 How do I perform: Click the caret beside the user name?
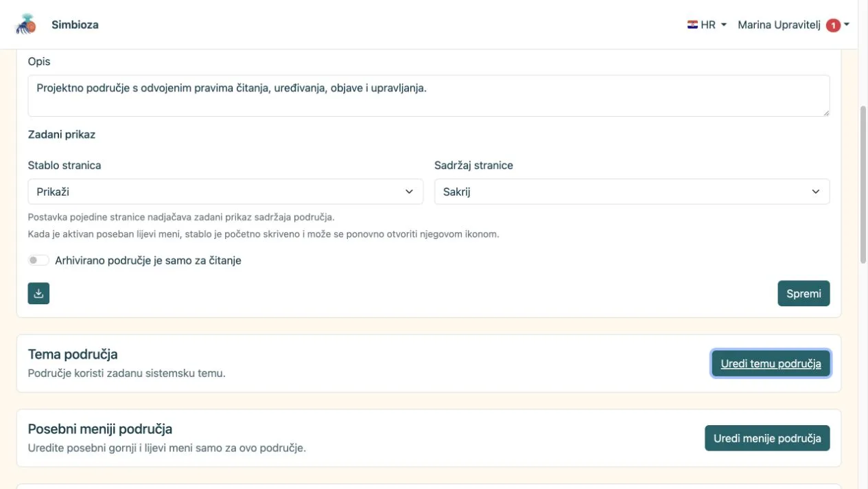(847, 25)
